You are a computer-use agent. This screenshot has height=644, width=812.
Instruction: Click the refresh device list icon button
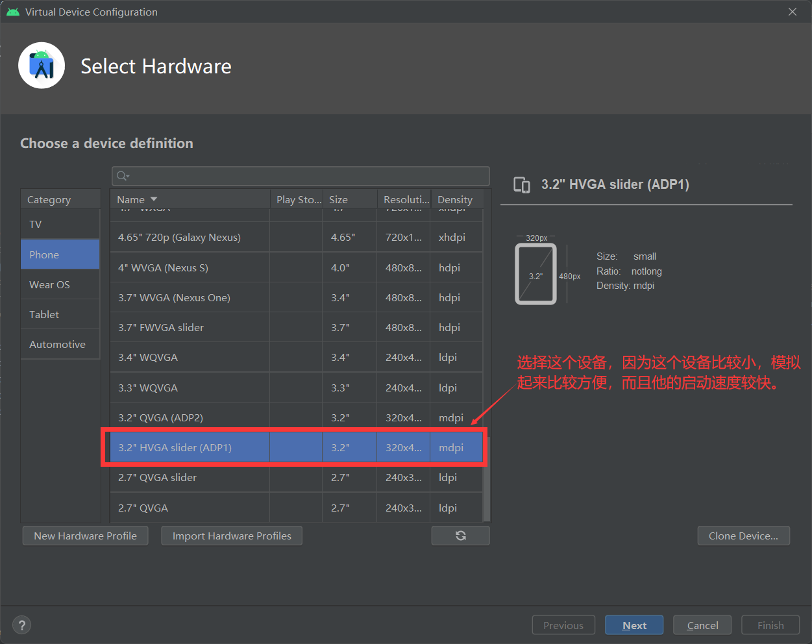point(460,536)
